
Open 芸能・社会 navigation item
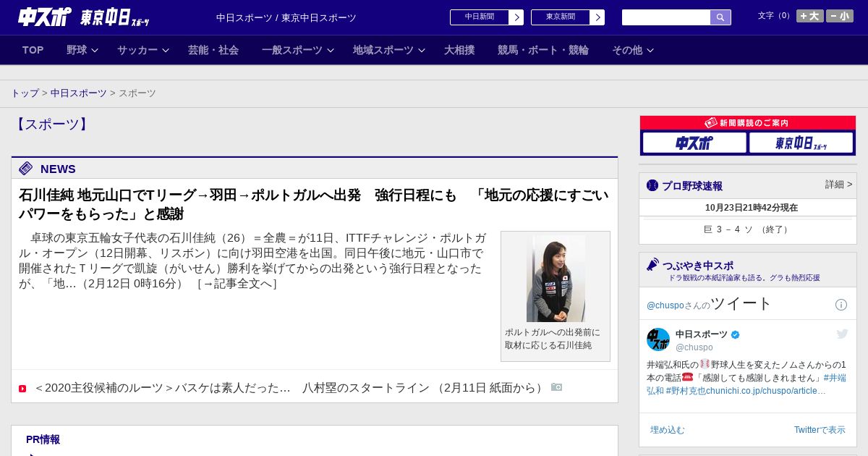pos(213,50)
